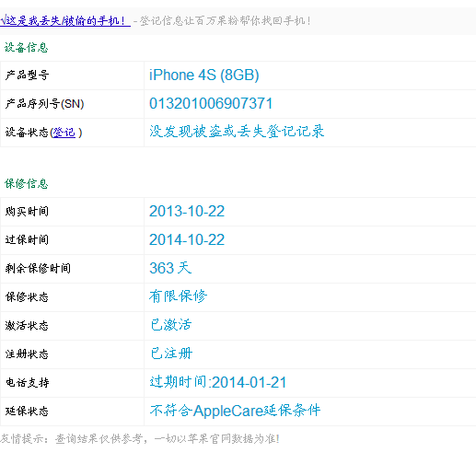The width and height of the screenshot is (476, 464).
Task: Click the '不符合AppleCare延保条件' value
Action: point(235,411)
